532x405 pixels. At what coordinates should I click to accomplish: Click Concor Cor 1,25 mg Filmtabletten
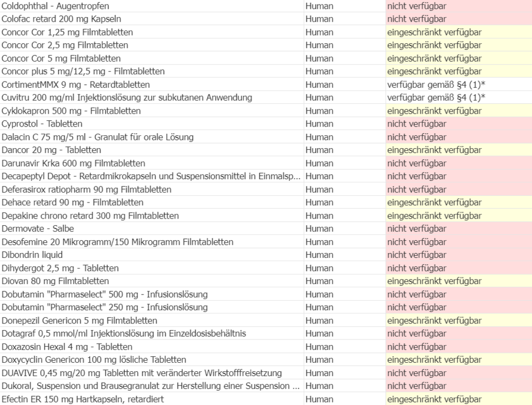tap(66, 32)
